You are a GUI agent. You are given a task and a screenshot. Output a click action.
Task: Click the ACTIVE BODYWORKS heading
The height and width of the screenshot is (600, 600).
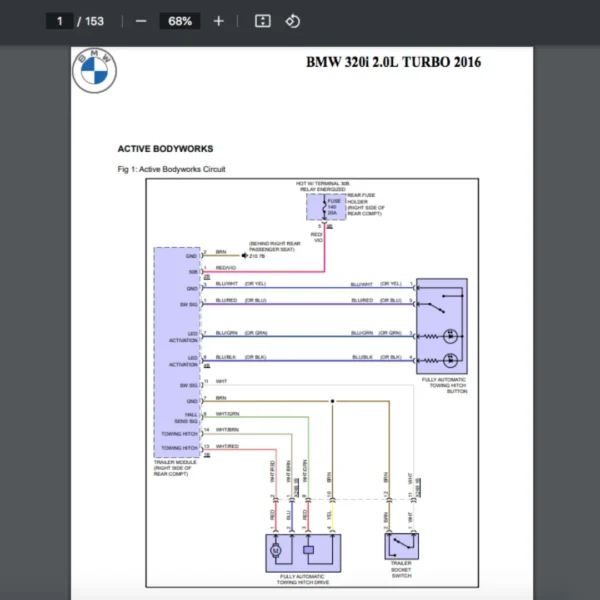[x=165, y=149]
